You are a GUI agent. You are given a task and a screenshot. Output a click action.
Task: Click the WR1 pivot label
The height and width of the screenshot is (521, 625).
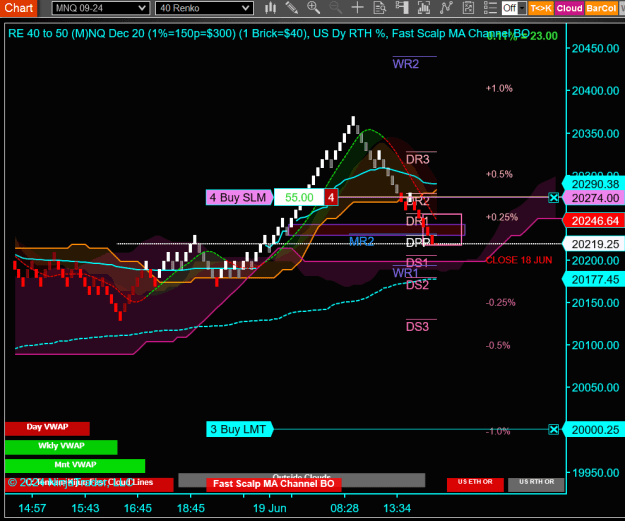pos(405,273)
